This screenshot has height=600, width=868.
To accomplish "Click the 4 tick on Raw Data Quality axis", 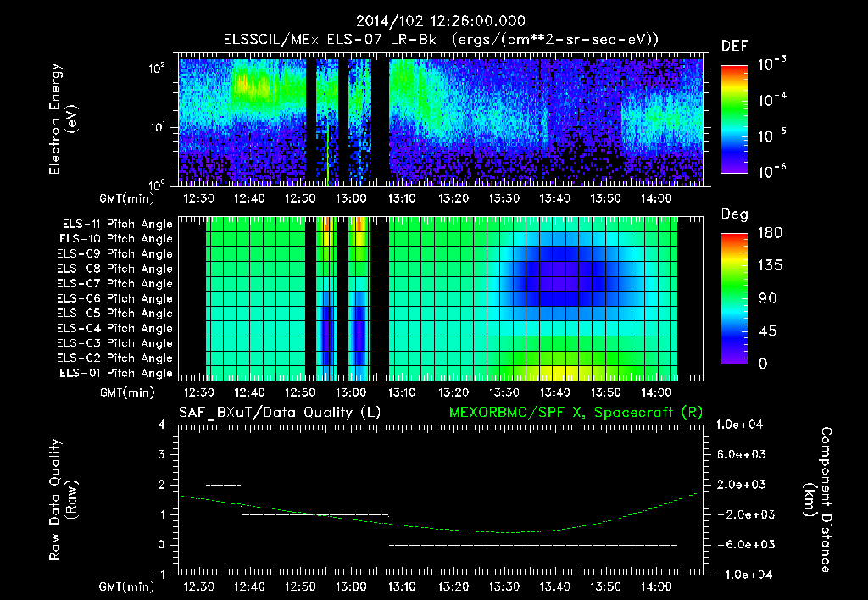I will tap(161, 425).
